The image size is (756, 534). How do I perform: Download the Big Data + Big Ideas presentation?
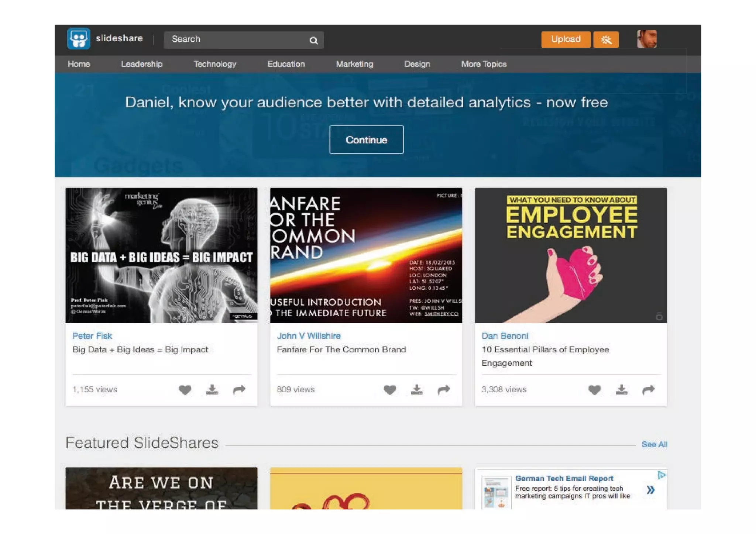(212, 390)
